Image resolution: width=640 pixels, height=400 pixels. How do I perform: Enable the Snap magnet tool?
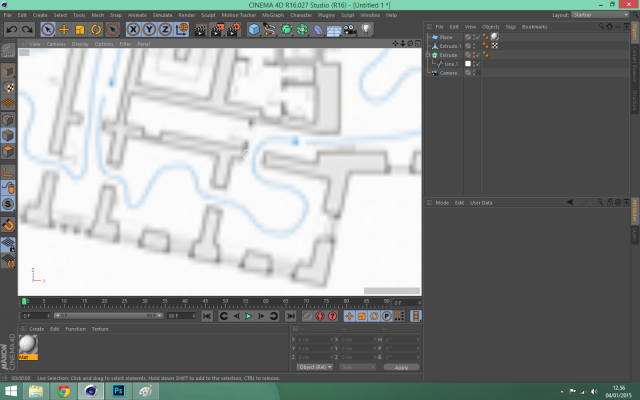[8, 224]
